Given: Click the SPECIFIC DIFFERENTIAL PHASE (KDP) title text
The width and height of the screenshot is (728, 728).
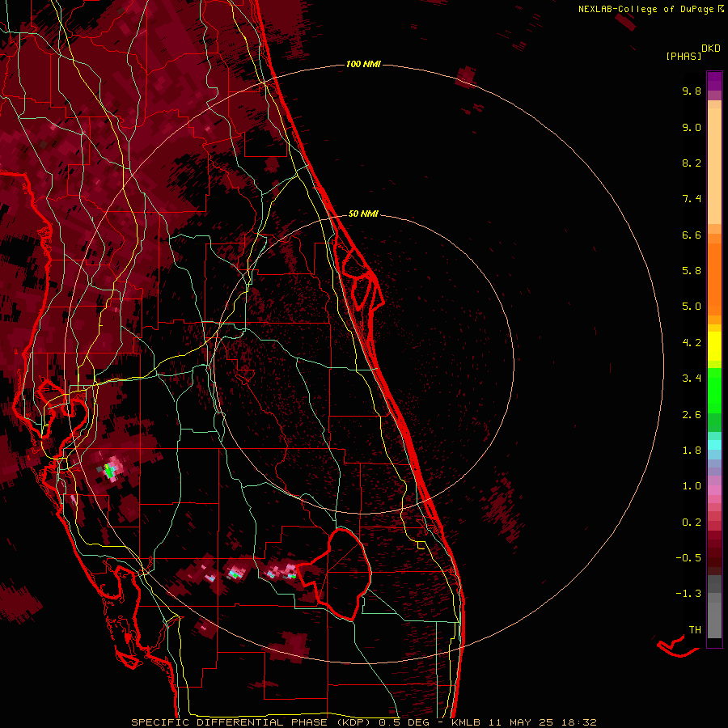Looking at the screenshot, I should pyautogui.click(x=253, y=722).
